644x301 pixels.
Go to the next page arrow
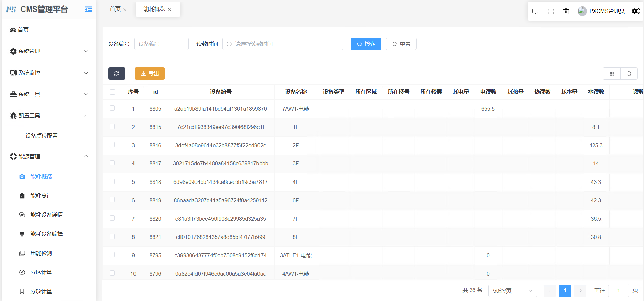tap(580, 291)
